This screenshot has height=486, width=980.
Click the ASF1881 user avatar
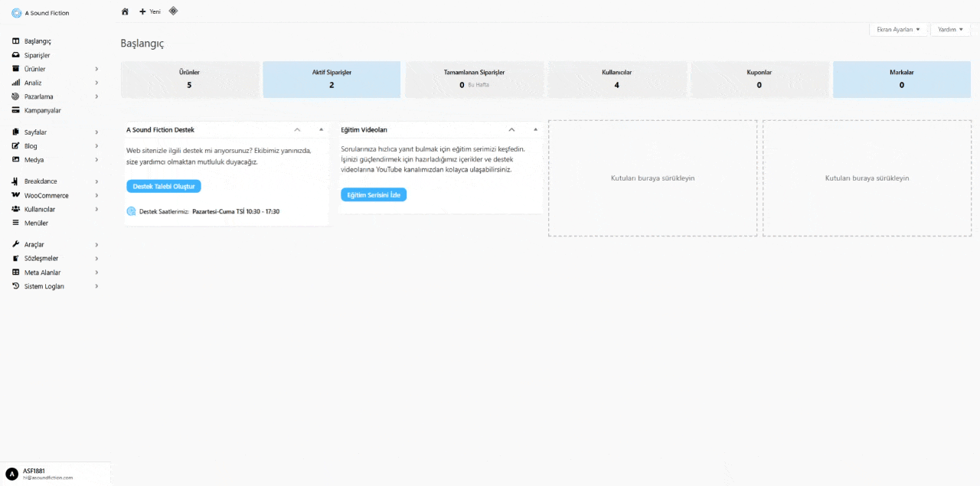point(11,473)
